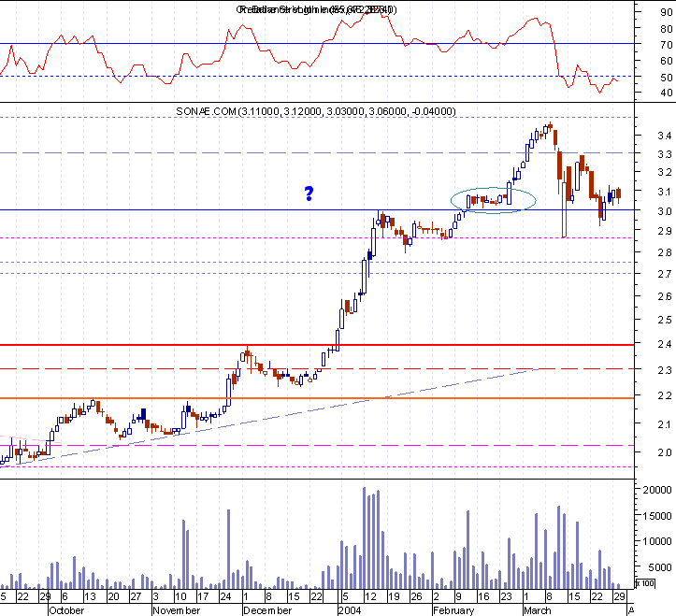The image size is (676, 616).
Task: Click the 24 date label in November
Action: point(225,597)
